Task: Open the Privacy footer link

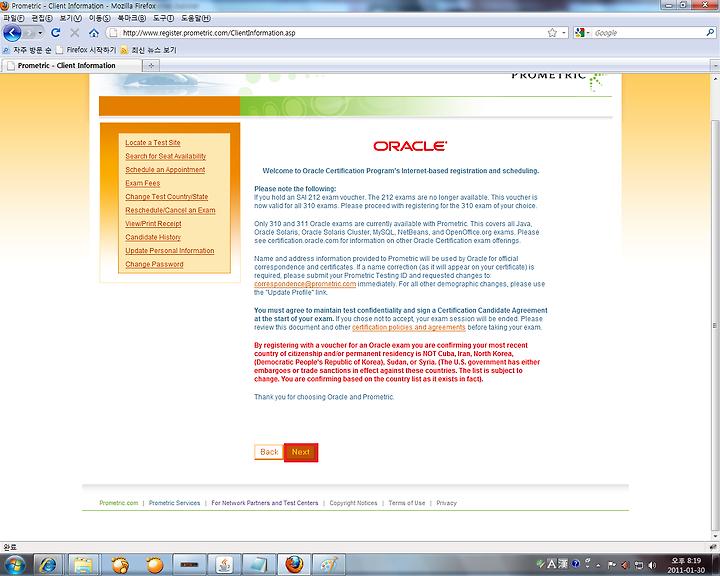Action: click(446, 503)
